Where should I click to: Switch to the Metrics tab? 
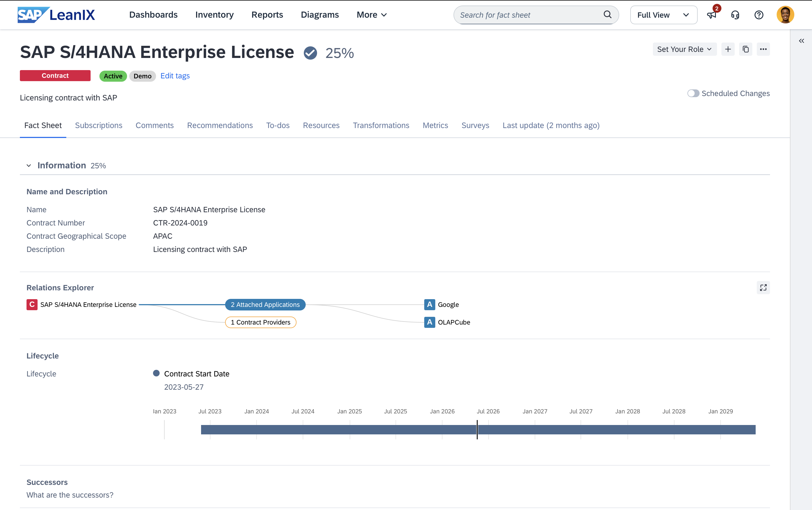point(435,125)
